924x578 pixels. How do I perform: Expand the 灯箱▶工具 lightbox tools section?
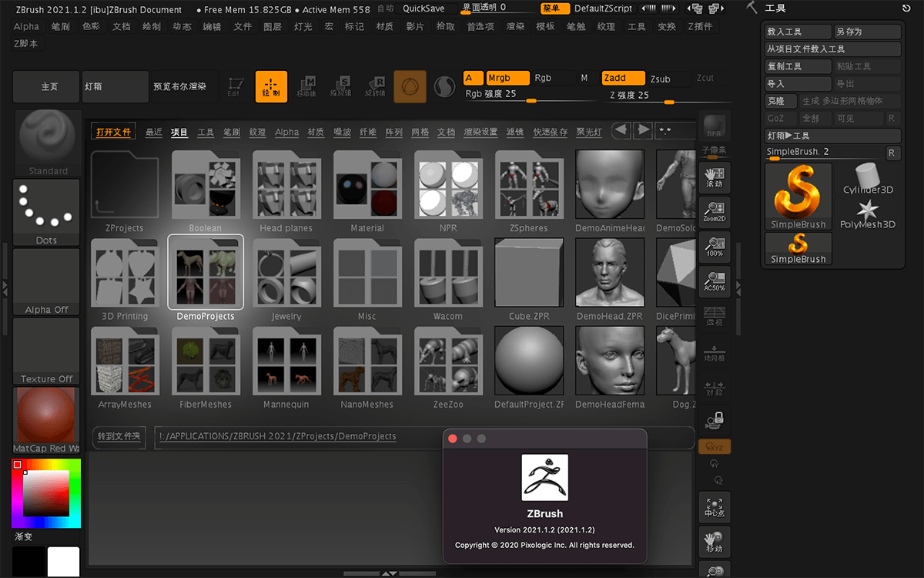click(x=833, y=136)
